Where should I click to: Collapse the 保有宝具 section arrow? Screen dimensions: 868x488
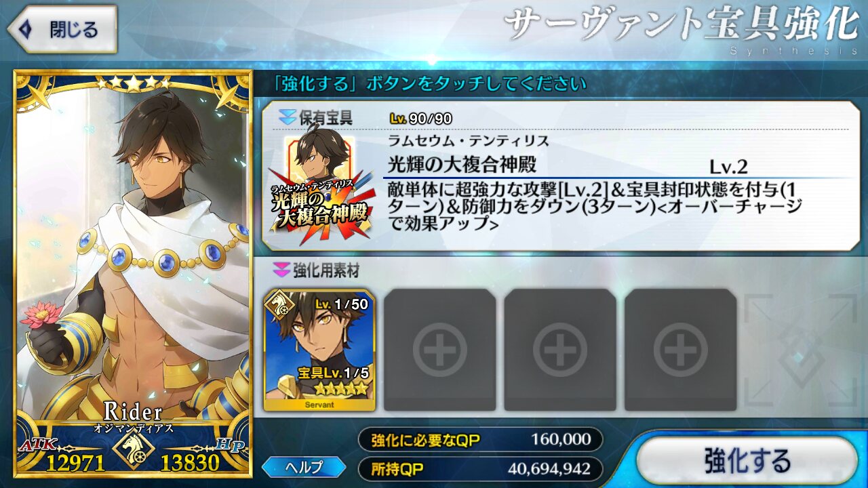pos(287,118)
